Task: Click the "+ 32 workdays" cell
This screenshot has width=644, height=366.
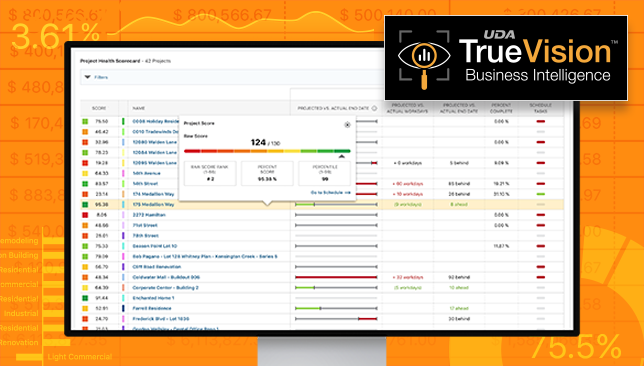Action: [x=407, y=277]
